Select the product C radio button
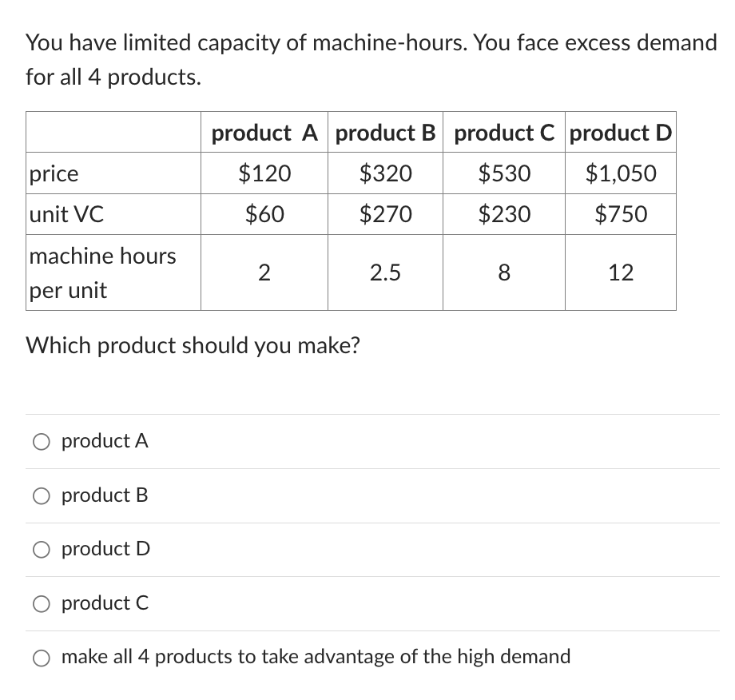This screenshot has width=735, height=700. click(41, 603)
